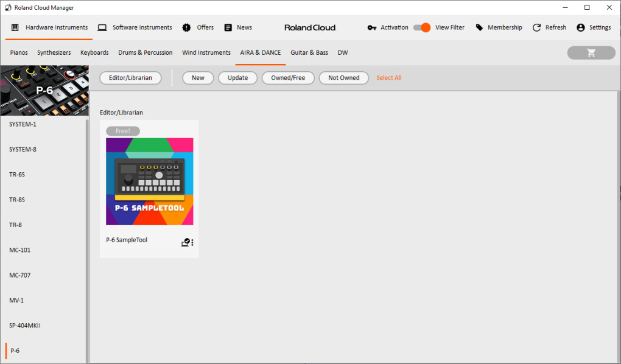Open the P-6 SampleTool three-dot menu
Image resolution: width=621 pixels, height=364 pixels.
[x=192, y=242]
